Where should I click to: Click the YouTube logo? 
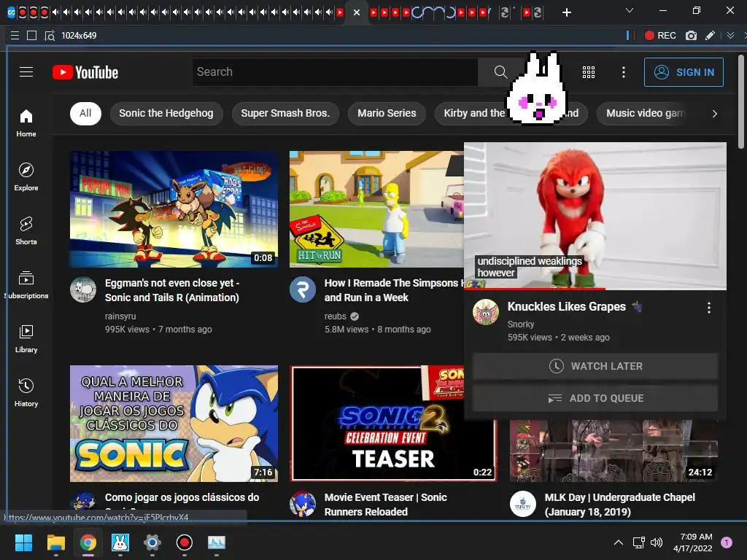click(85, 72)
